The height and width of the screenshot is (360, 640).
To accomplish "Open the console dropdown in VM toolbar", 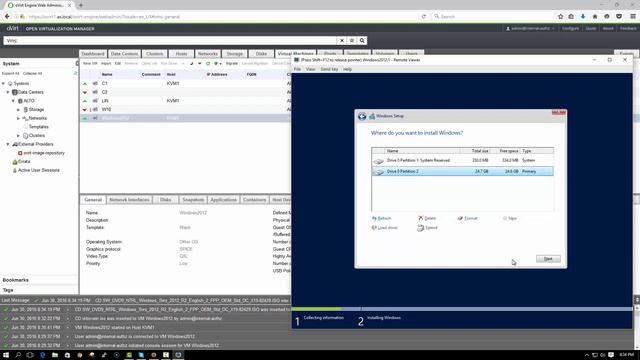I will pos(218,64).
